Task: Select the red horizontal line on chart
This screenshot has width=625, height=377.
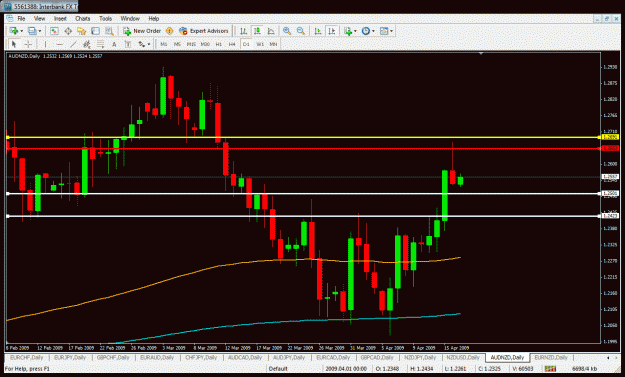Action: click(x=303, y=149)
